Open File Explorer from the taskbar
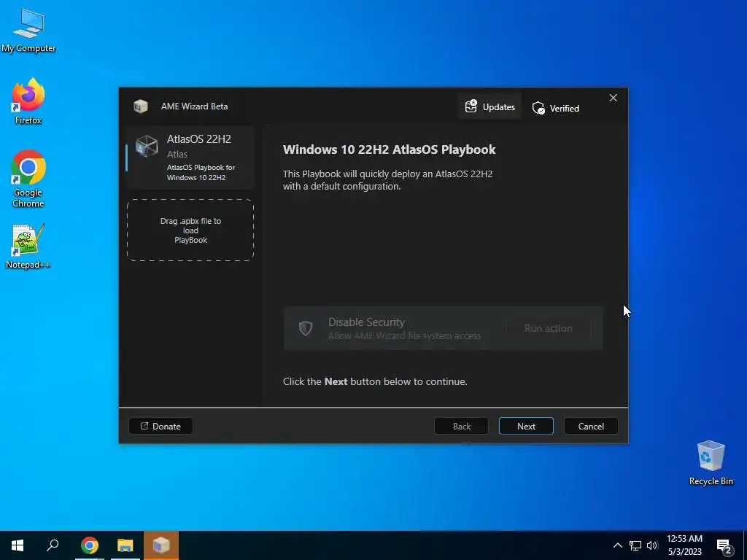Image resolution: width=747 pixels, height=560 pixels. [x=125, y=545]
